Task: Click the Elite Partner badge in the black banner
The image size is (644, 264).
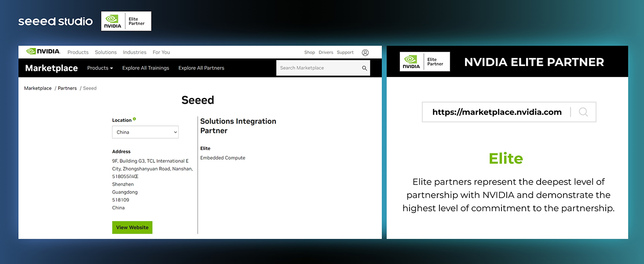Action: (425, 62)
